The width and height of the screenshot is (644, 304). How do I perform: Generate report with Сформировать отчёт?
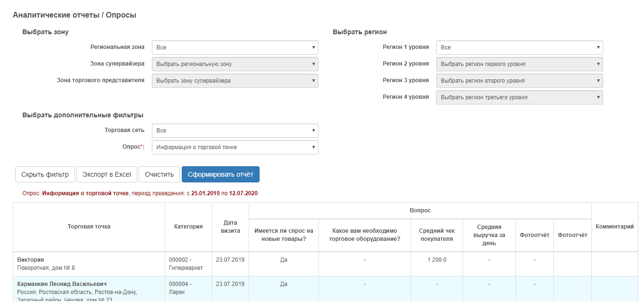[220, 174]
